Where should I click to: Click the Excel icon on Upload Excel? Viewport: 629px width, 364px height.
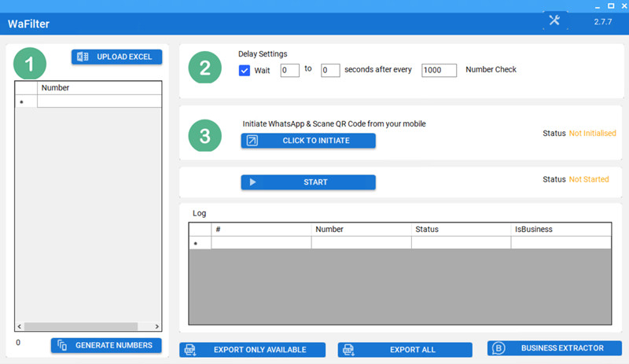click(83, 57)
